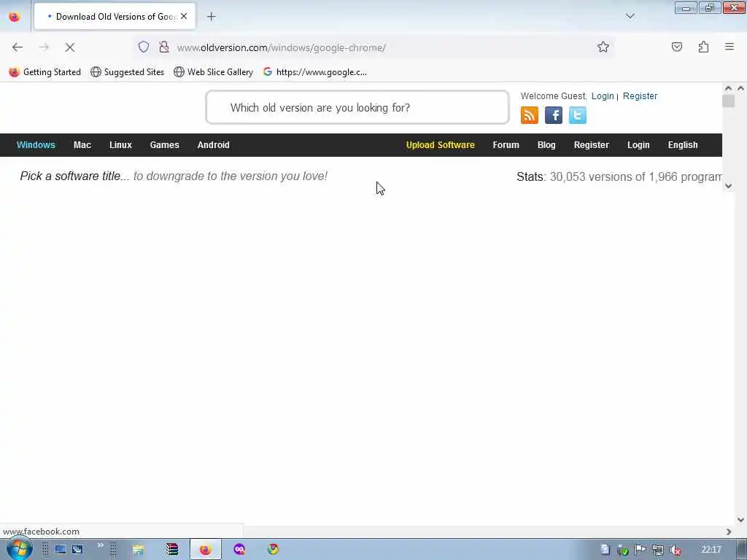Click the Login link beside Welcome Guest
Viewport: 747px width, 560px height.
603,96
